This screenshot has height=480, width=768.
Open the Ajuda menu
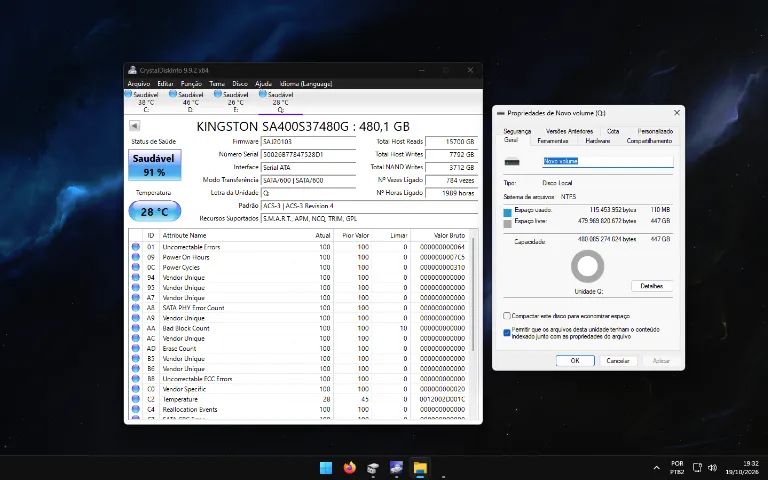[264, 84]
